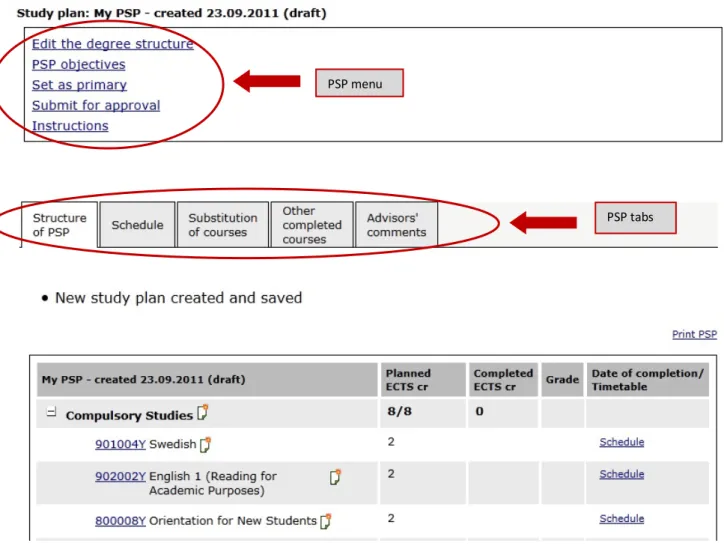Click the Grade column header

pyautogui.click(x=562, y=380)
